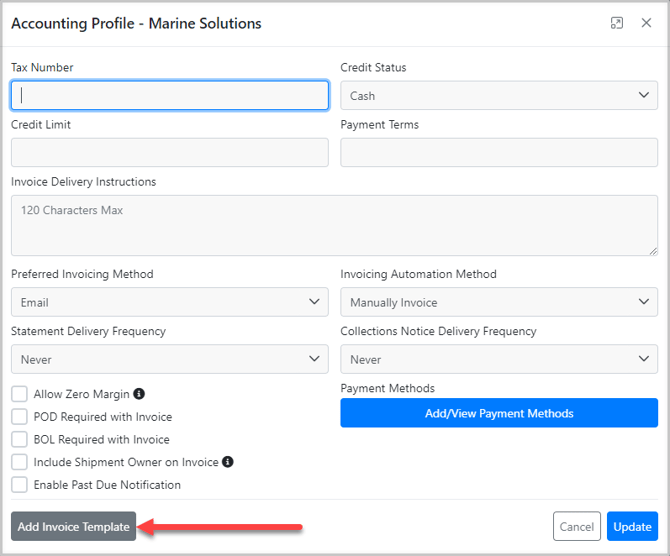Enable Past Due Notification checkbox
The image size is (670, 556).
click(19, 485)
